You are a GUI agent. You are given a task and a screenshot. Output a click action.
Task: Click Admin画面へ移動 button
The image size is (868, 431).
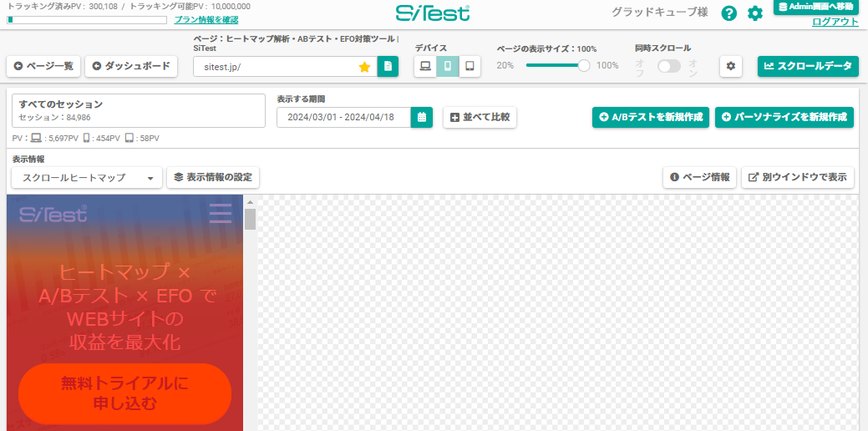[816, 8]
